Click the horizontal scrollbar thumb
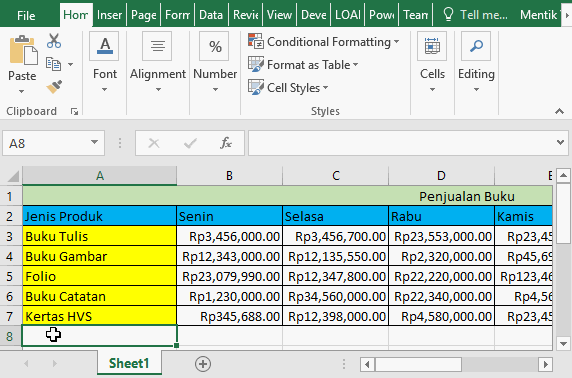Image resolution: width=572 pixels, height=378 pixels. click(x=418, y=364)
